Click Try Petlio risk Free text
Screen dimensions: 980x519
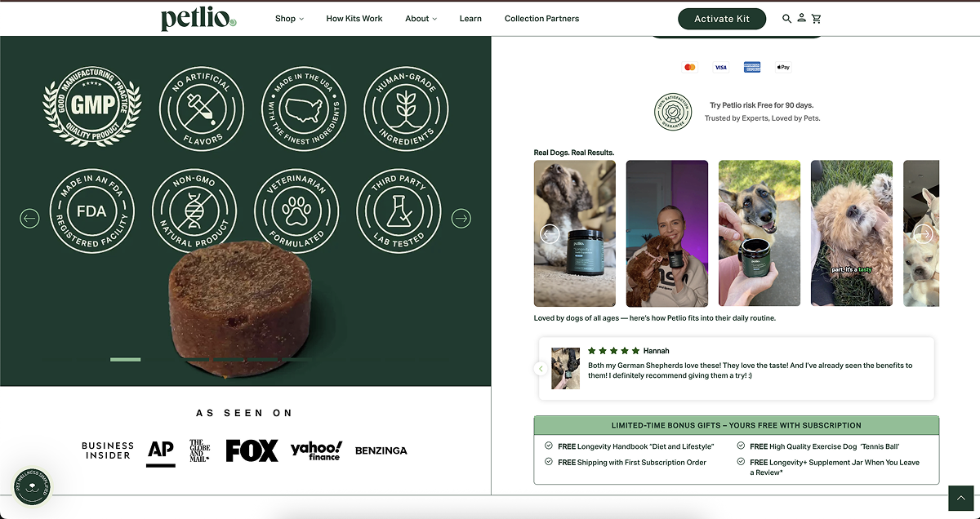pos(761,105)
